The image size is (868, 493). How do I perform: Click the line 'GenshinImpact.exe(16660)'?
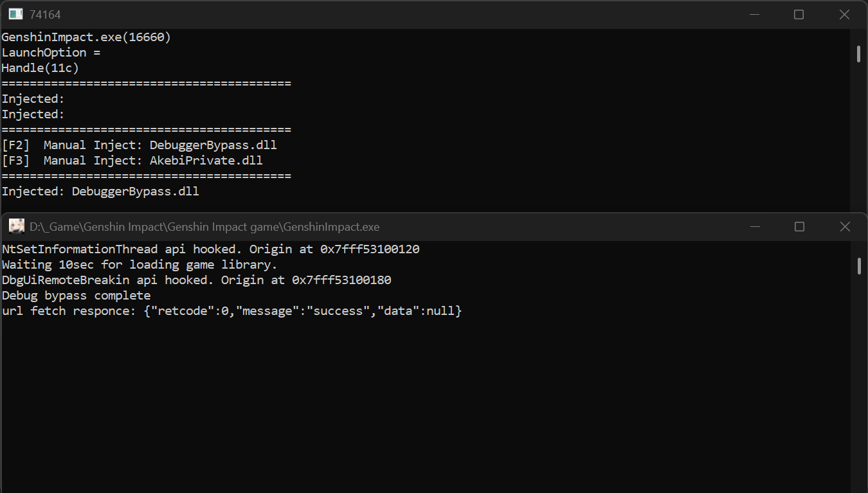pos(86,37)
